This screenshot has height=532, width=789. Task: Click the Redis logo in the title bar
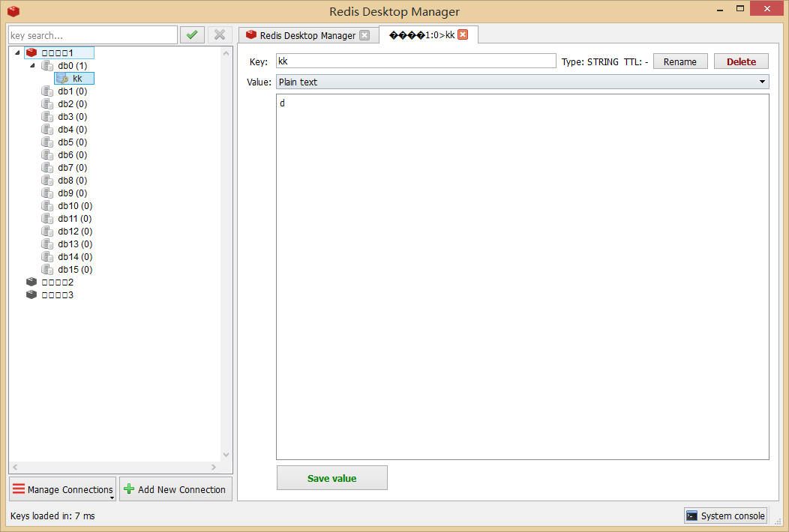point(13,11)
